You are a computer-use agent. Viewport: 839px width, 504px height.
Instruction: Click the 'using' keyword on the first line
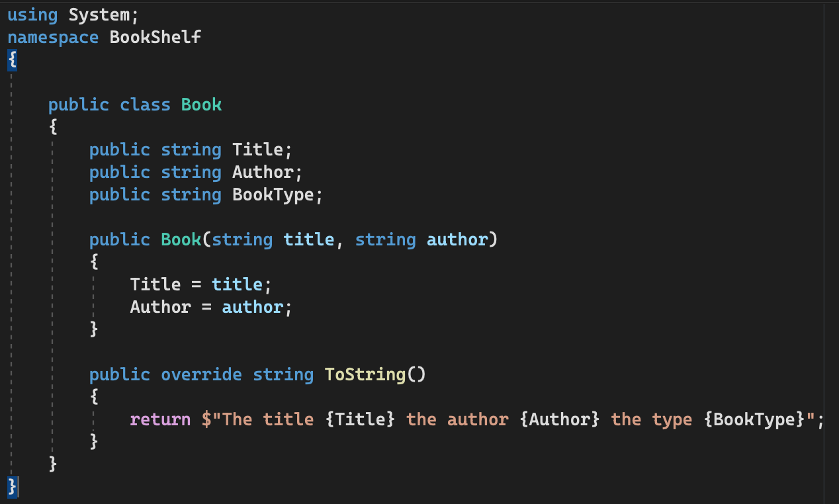click(x=33, y=15)
